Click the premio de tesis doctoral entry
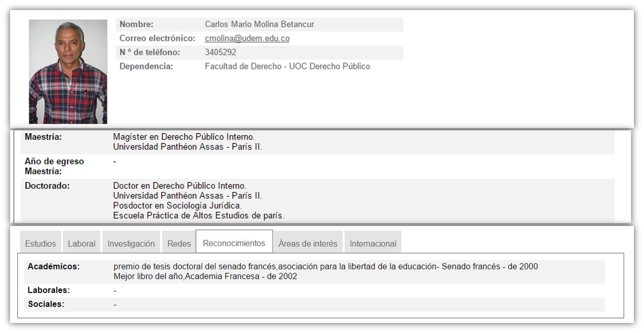Image resolution: width=644 pixels, height=333 pixels. [x=325, y=266]
